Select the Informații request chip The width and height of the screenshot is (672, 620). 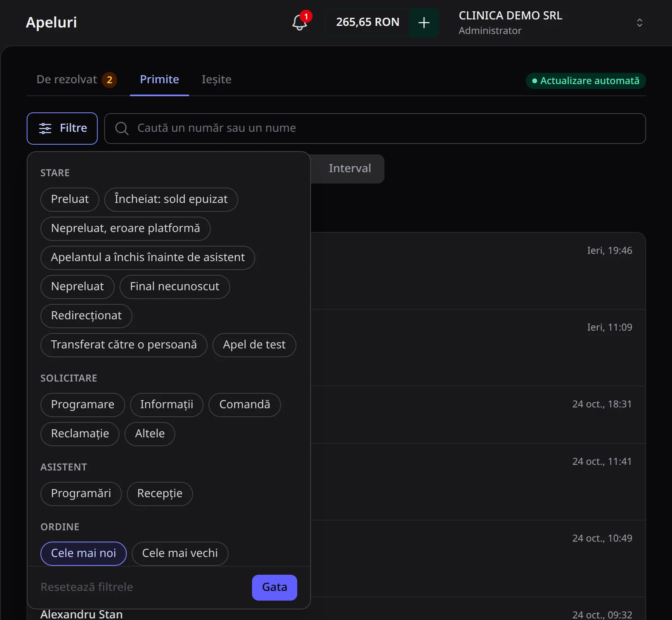click(167, 405)
